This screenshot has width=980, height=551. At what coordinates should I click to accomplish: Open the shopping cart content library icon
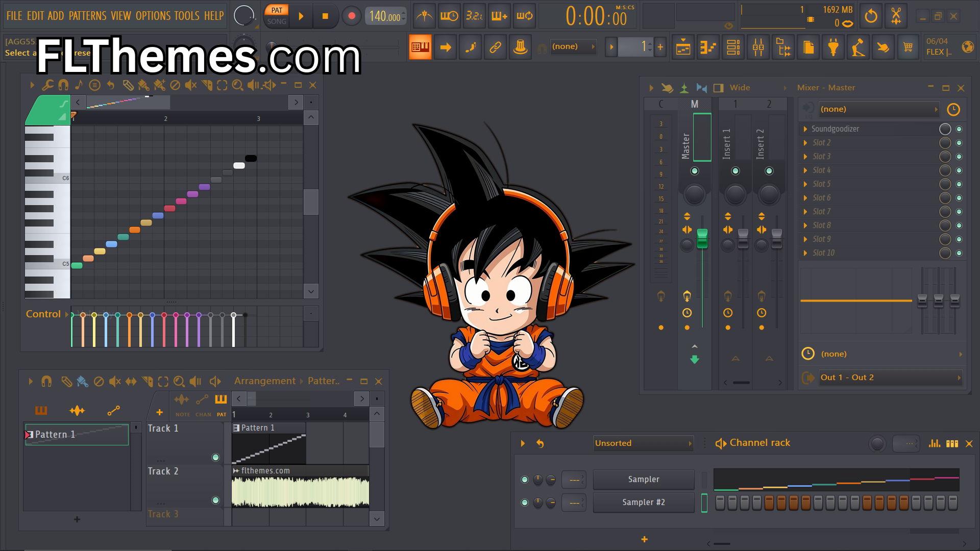pos(908,47)
